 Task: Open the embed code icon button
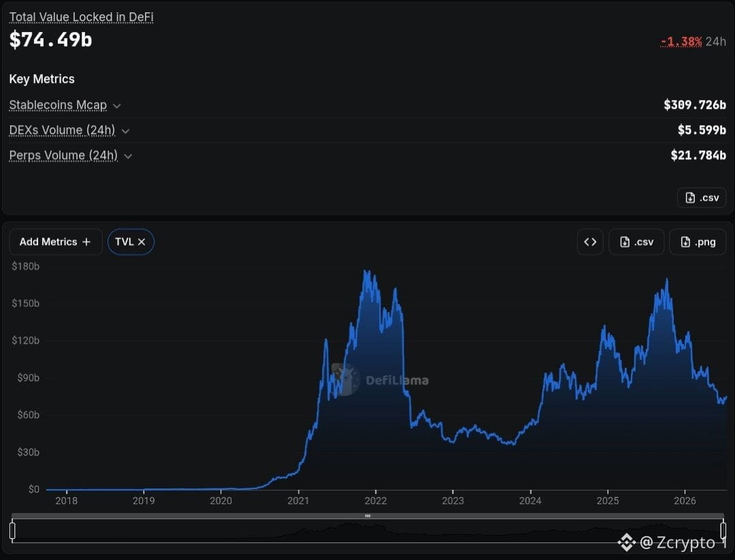pyautogui.click(x=590, y=242)
